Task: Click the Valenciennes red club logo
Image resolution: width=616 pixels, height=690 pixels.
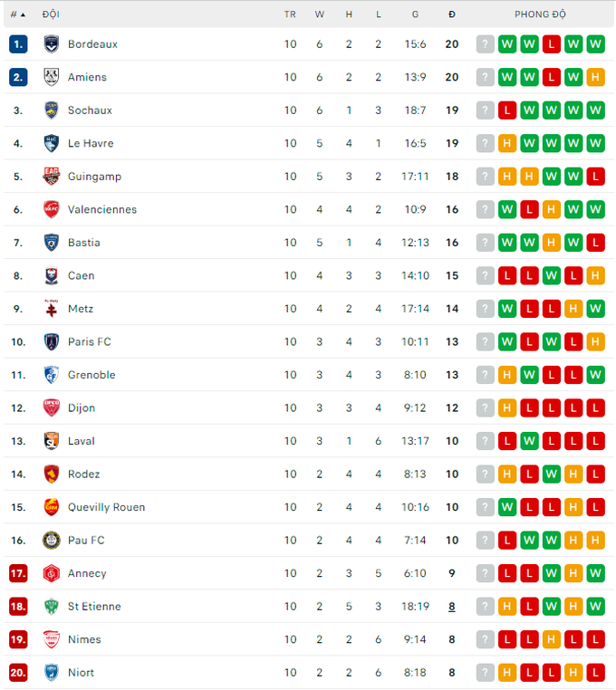Action: (x=52, y=209)
